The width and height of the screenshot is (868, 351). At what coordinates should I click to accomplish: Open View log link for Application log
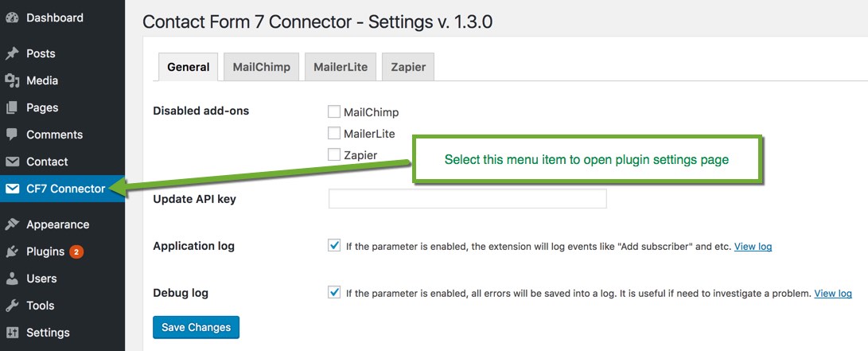pyautogui.click(x=753, y=247)
